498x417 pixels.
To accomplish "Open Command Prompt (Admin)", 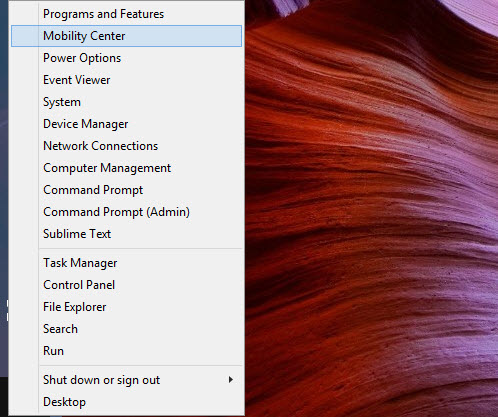I will click(x=126, y=212).
